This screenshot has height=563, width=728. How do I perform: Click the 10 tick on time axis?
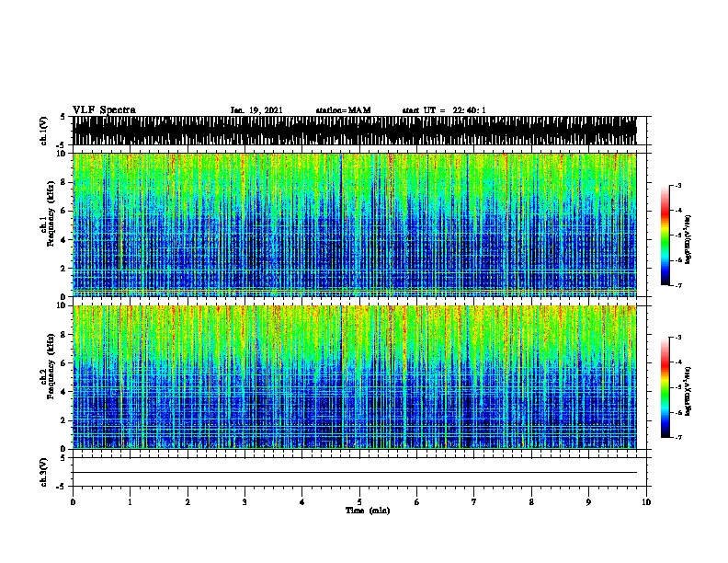[x=646, y=502]
